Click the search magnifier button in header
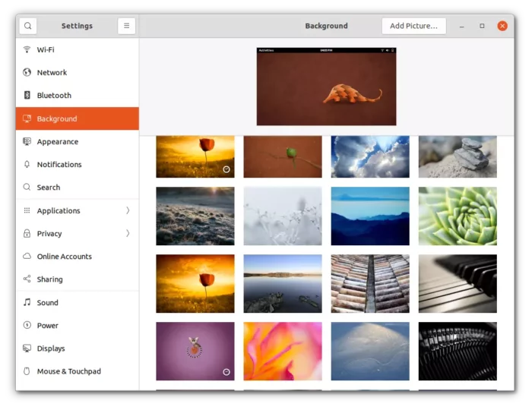The height and width of the screenshot is (410, 532). click(x=28, y=26)
